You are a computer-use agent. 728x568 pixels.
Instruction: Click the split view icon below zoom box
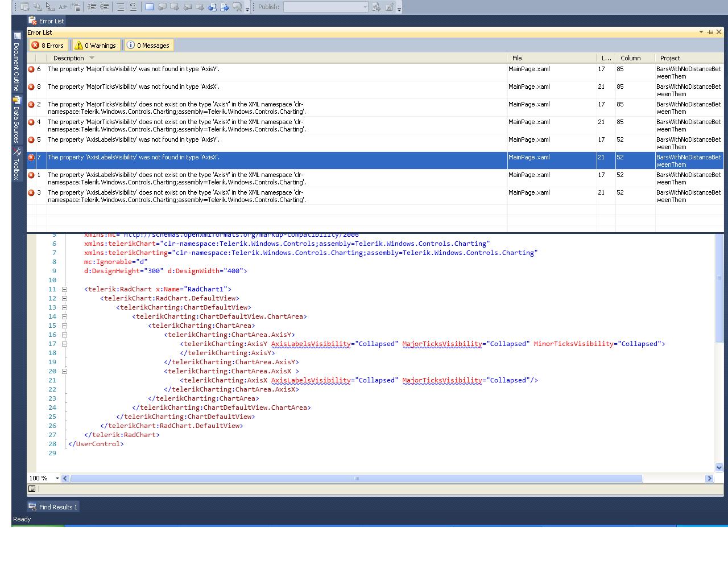click(32, 488)
